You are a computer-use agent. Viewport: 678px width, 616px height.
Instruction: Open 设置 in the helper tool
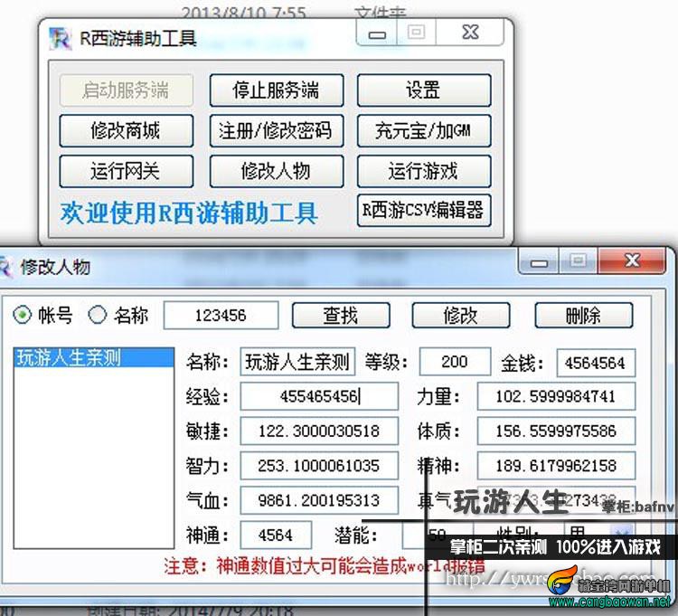click(x=424, y=90)
